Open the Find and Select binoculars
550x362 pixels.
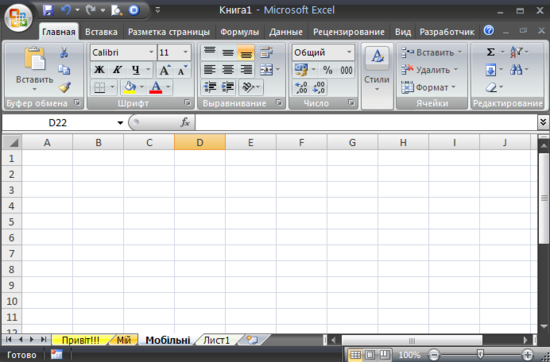(x=516, y=70)
